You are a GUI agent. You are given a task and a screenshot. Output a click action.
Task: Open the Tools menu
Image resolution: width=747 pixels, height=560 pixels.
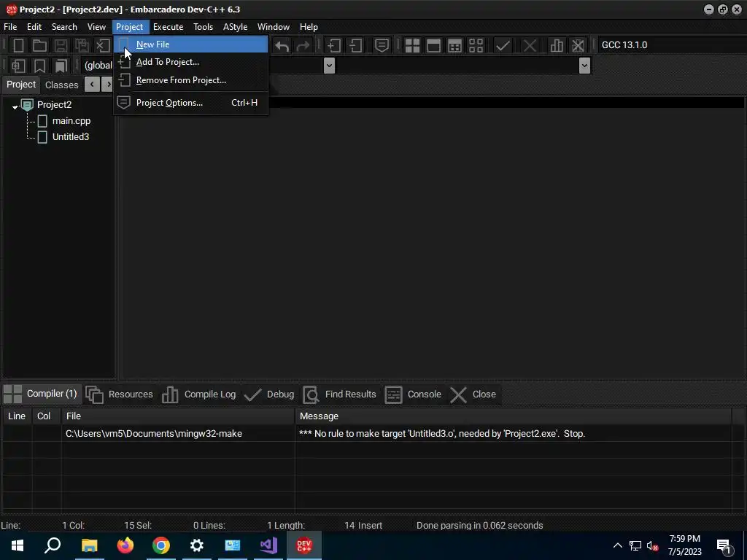point(203,27)
